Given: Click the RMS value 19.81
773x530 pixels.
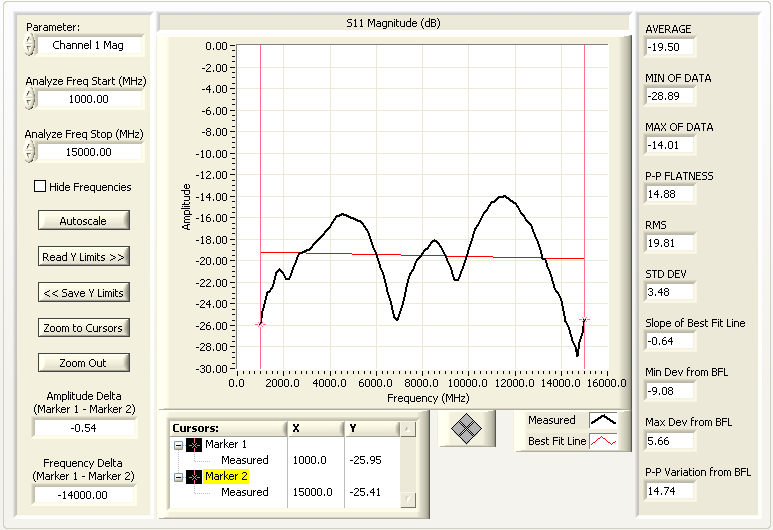Looking at the screenshot, I should click(669, 243).
